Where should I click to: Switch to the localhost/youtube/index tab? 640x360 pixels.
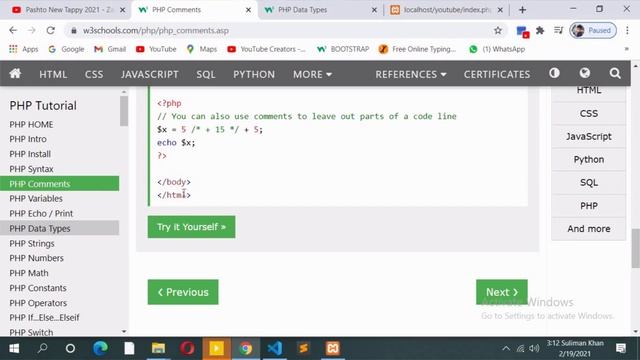[x=447, y=10]
